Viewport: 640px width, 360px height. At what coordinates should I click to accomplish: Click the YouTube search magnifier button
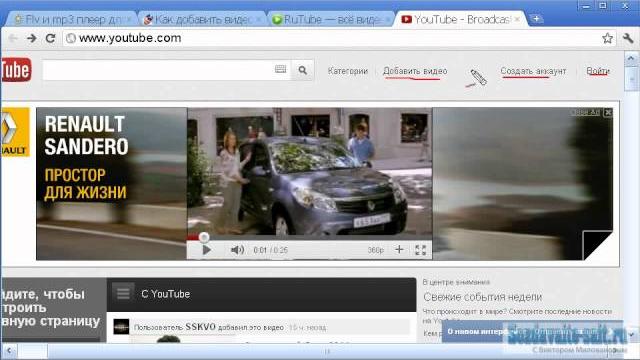[302, 70]
